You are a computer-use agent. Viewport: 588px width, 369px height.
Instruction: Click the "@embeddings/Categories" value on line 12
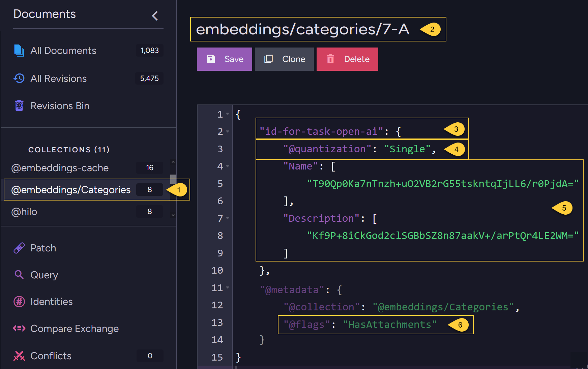[x=443, y=307]
